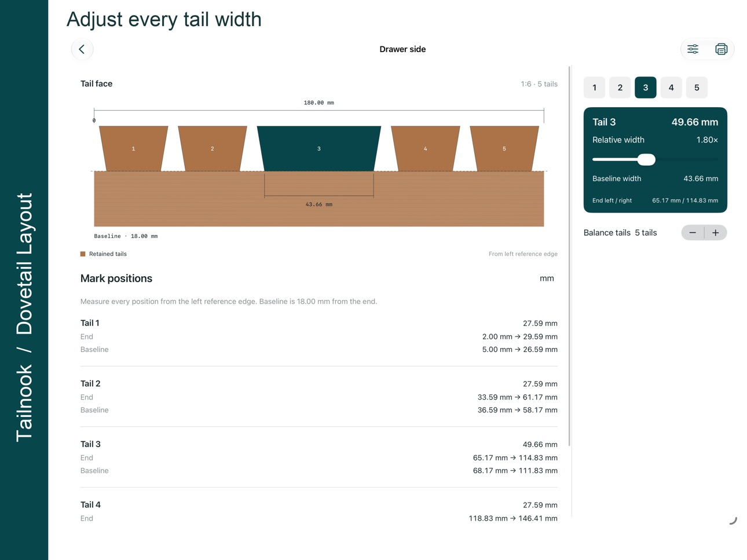Select tail 5 tab

[x=697, y=87]
